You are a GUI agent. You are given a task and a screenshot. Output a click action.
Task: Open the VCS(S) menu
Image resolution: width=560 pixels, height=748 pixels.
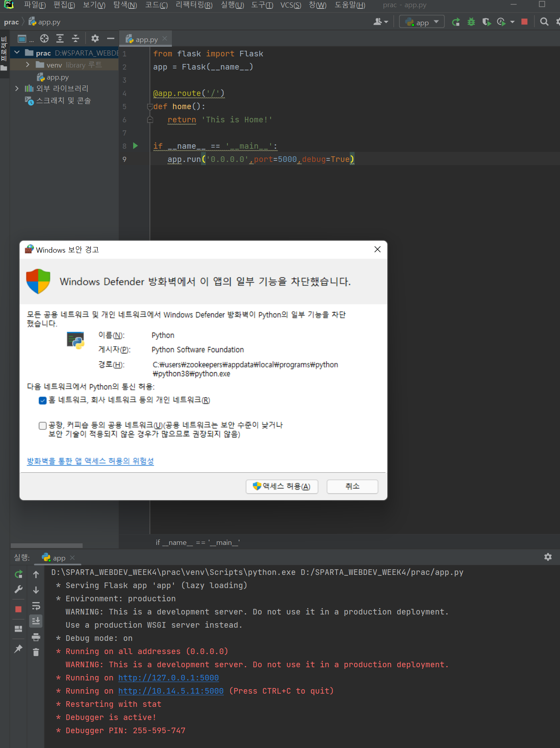291,5
